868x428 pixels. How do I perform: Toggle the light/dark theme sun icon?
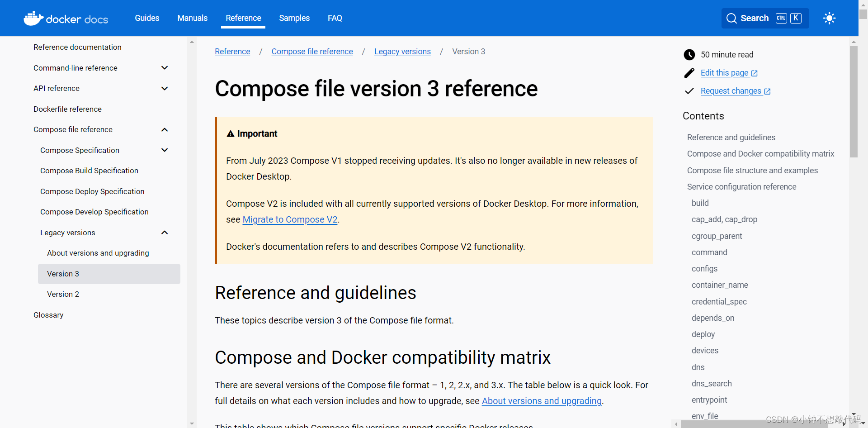click(x=829, y=18)
